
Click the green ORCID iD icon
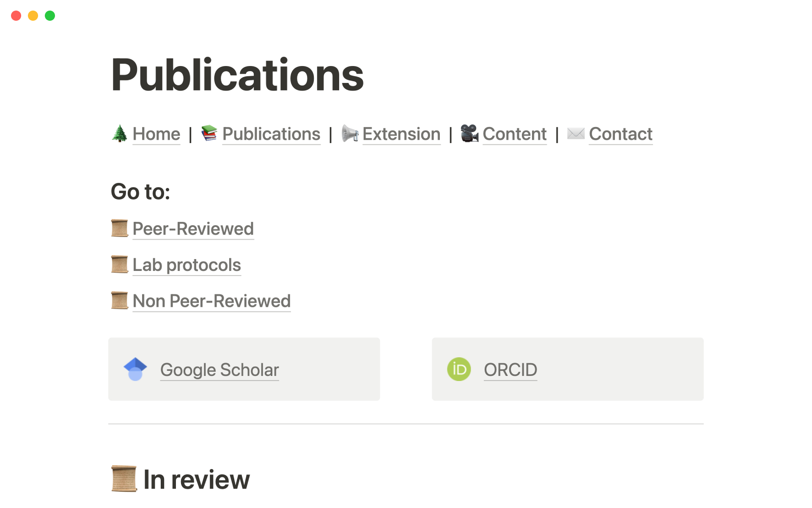(x=459, y=369)
